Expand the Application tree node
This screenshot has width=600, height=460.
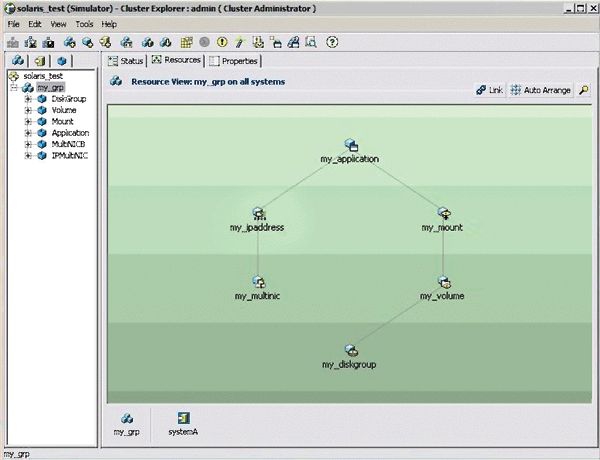click(29, 133)
